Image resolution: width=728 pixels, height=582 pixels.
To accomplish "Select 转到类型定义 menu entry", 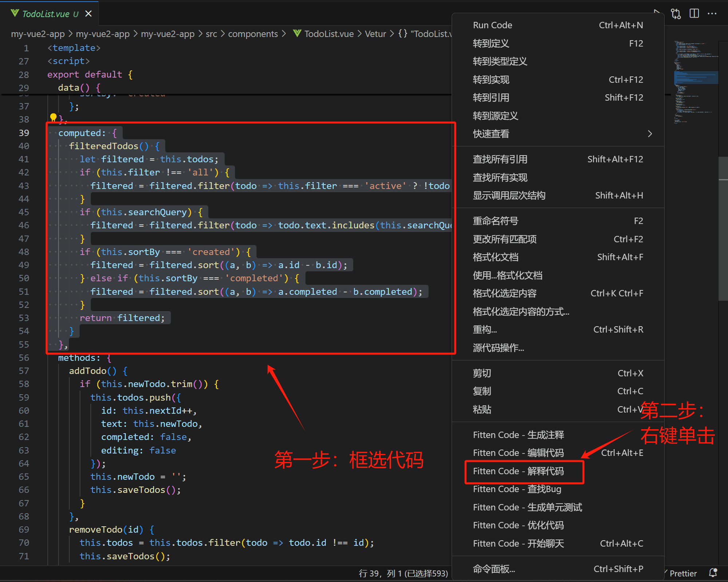I will 558,61.
